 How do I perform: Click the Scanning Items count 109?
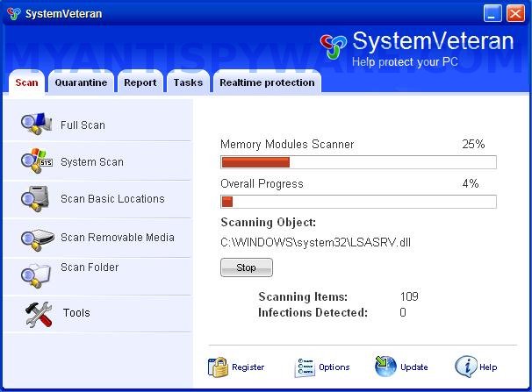tap(409, 296)
